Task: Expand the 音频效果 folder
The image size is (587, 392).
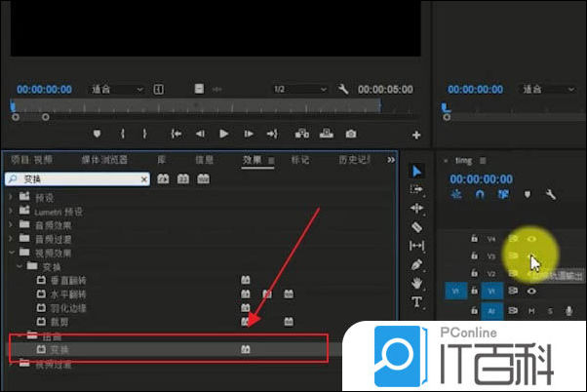Action: click(11, 224)
